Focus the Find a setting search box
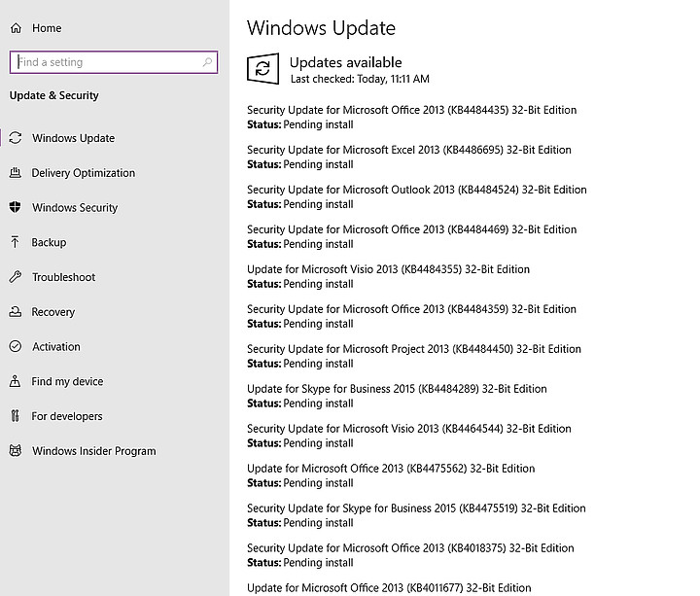 pos(114,62)
